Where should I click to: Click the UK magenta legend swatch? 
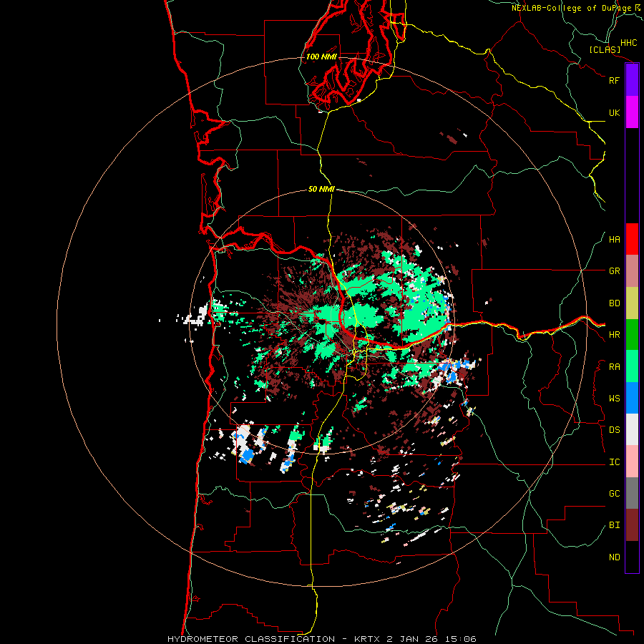(632, 112)
